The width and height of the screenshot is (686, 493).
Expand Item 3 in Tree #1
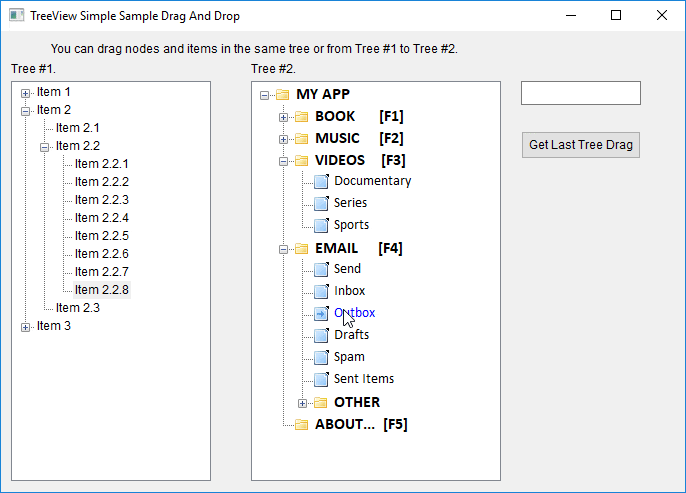[x=25, y=327]
